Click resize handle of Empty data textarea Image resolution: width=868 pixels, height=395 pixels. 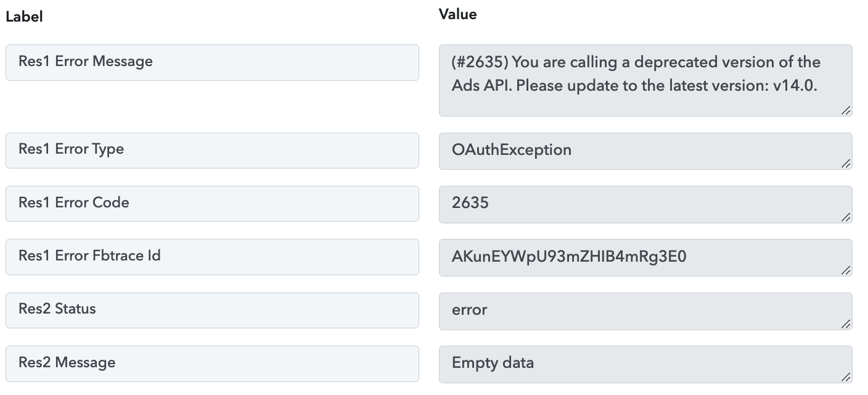click(846, 376)
